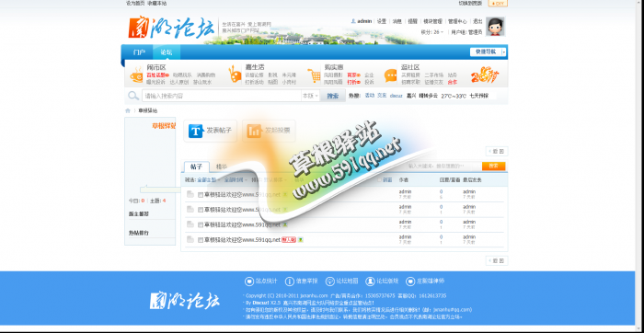Open the 设置 menu link
This screenshot has width=644, height=333.
382,21
